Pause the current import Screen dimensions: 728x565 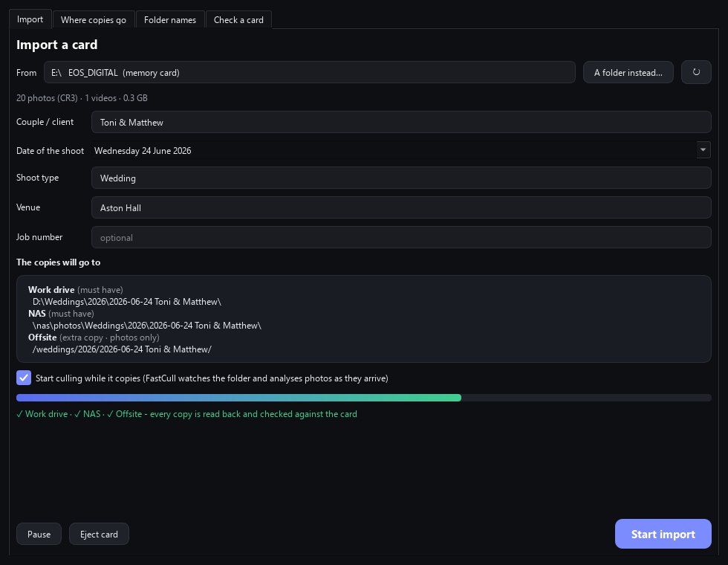[x=39, y=534]
